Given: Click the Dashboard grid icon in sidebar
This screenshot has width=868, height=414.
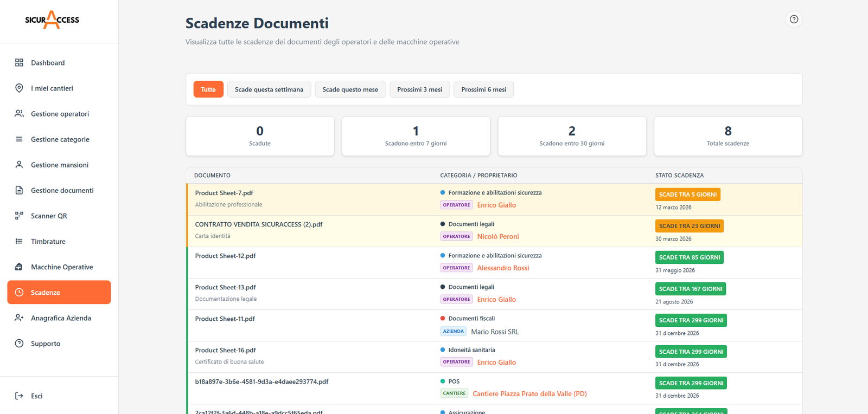Looking at the screenshot, I should (x=19, y=63).
